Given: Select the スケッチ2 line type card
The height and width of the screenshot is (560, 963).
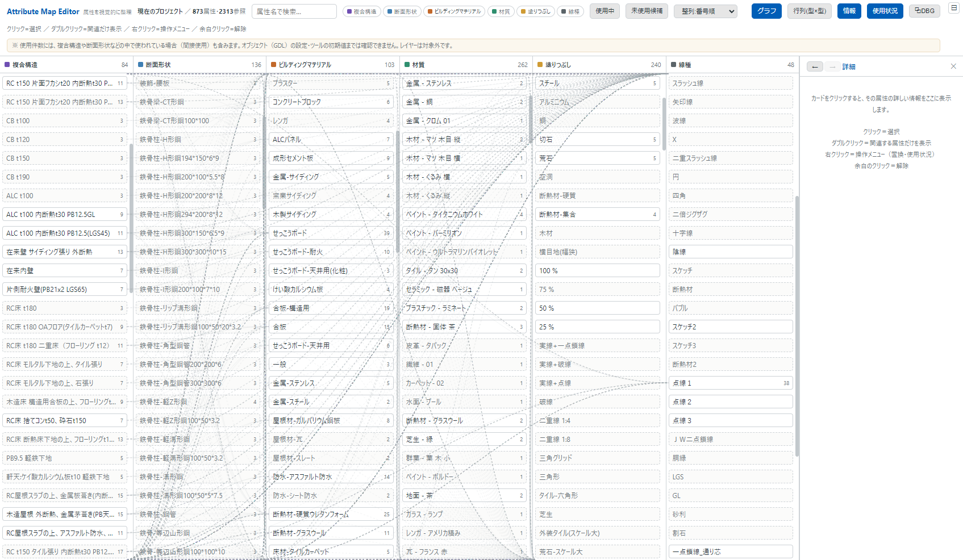Looking at the screenshot, I should click(x=731, y=327).
